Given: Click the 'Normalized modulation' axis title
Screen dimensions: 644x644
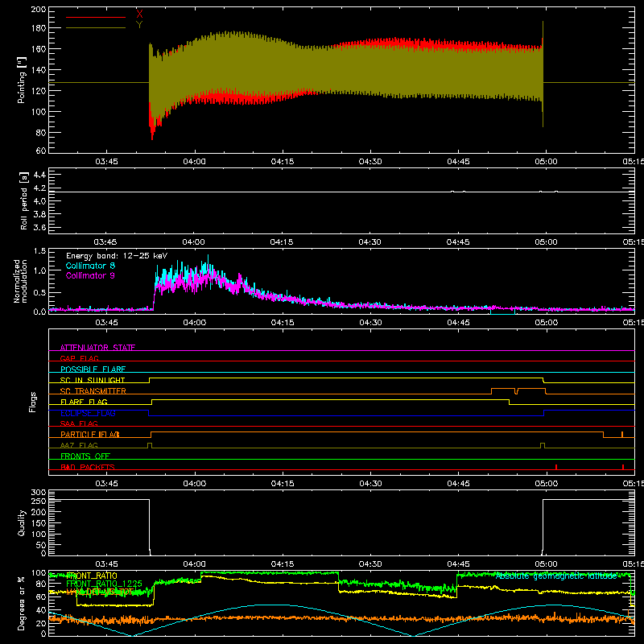Looking at the screenshot, I should coord(21,281).
